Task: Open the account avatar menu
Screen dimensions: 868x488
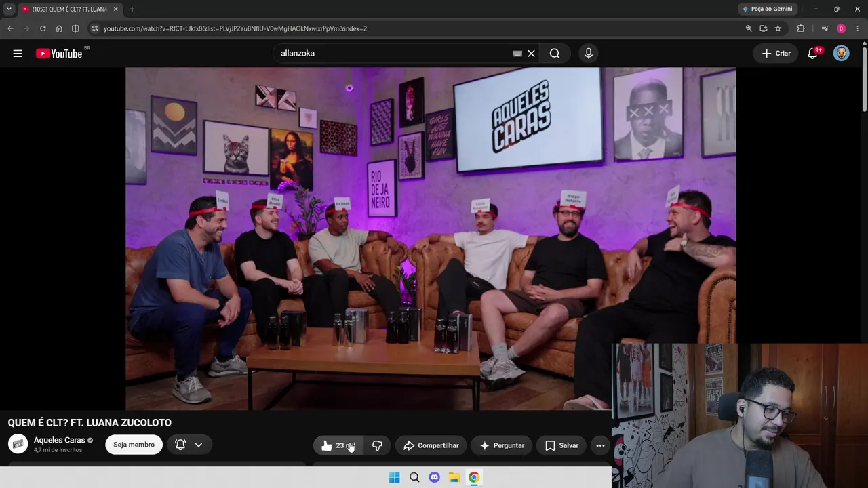Action: [x=841, y=54]
